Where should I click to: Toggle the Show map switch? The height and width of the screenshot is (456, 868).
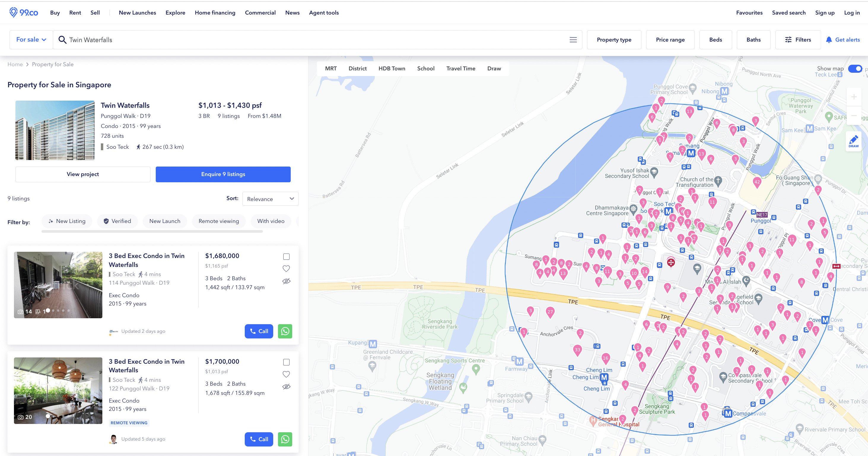(x=855, y=69)
